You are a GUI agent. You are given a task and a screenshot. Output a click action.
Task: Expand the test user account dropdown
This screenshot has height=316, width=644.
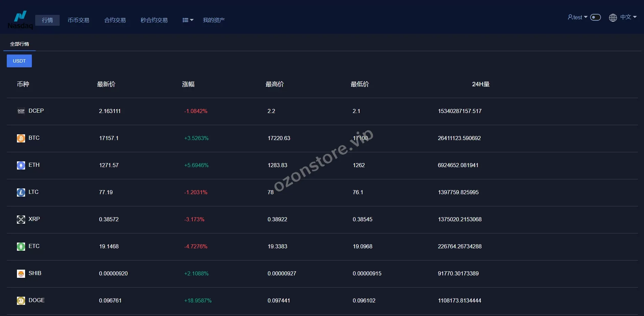click(577, 17)
